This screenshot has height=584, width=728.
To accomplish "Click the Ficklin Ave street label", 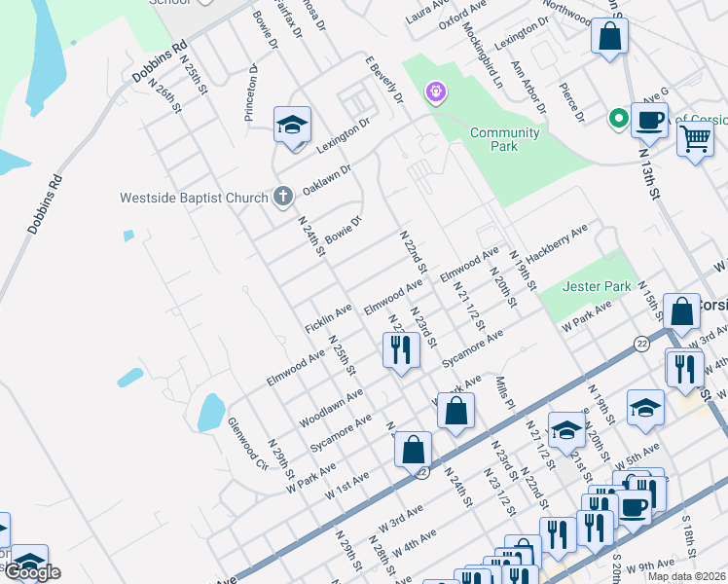I will point(328,319).
